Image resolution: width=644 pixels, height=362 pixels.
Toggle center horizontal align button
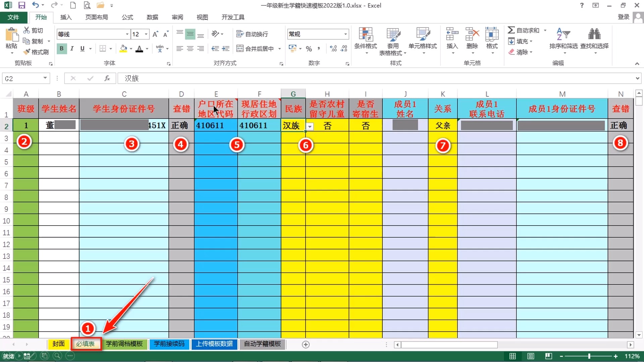[190, 49]
